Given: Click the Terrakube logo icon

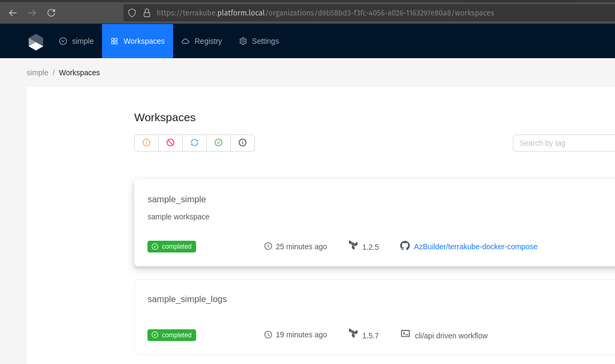Looking at the screenshot, I should coord(36,42).
